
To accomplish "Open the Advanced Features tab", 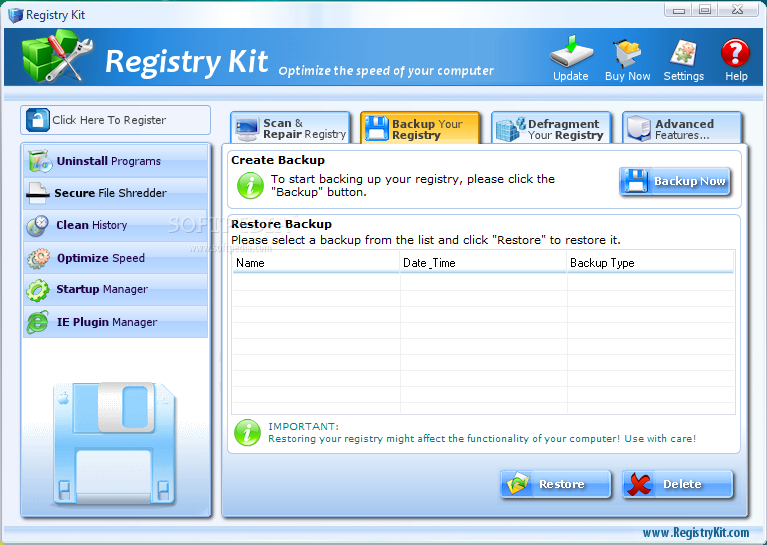I will click(x=682, y=129).
